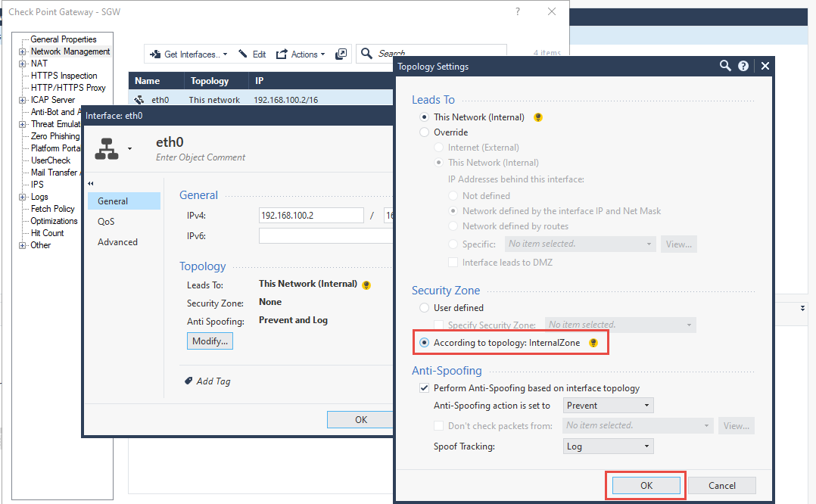Click View... next to Don't check packets from
Image resolution: width=816 pixels, height=504 pixels.
pyautogui.click(x=737, y=426)
